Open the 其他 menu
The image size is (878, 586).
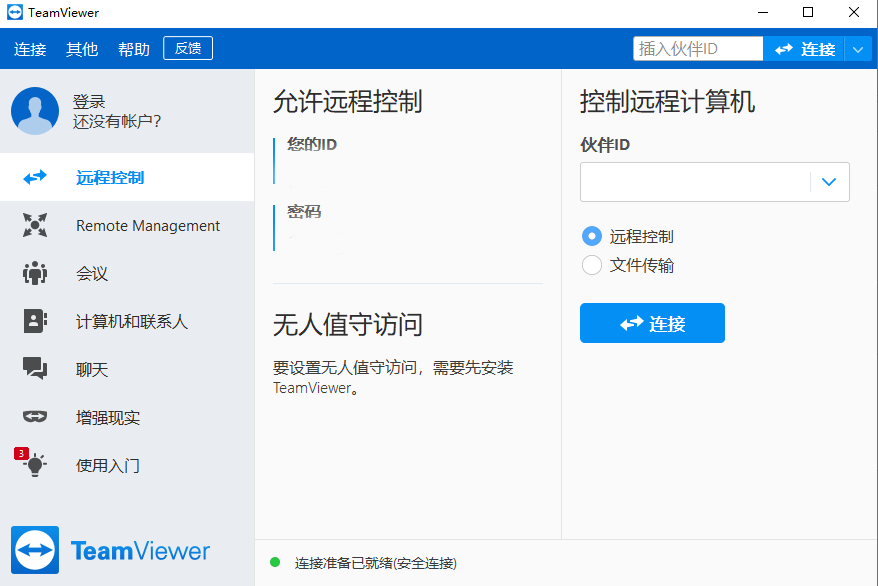pos(82,49)
